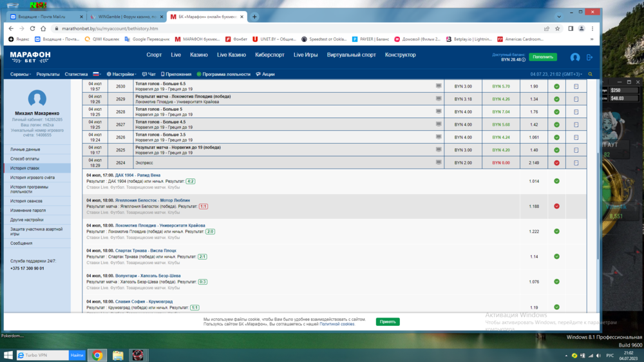Click the green Пополнить button
Image resolution: width=644 pixels, height=362 pixels.
pos(543,57)
